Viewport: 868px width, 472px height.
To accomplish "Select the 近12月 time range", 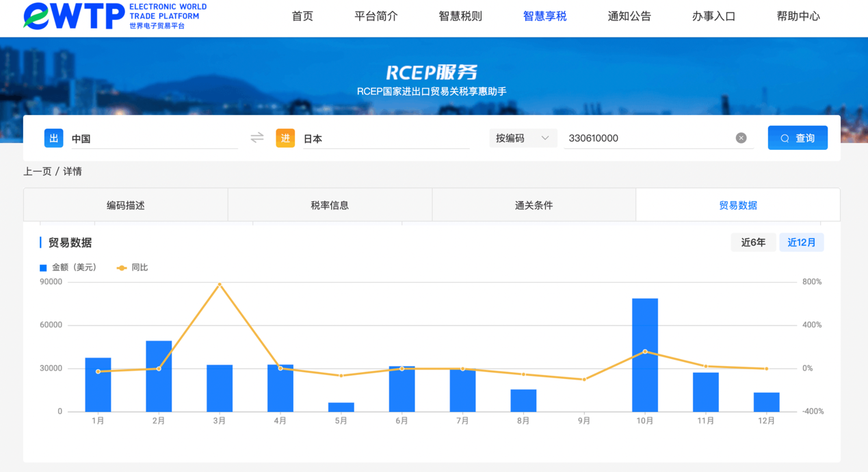I will click(801, 242).
